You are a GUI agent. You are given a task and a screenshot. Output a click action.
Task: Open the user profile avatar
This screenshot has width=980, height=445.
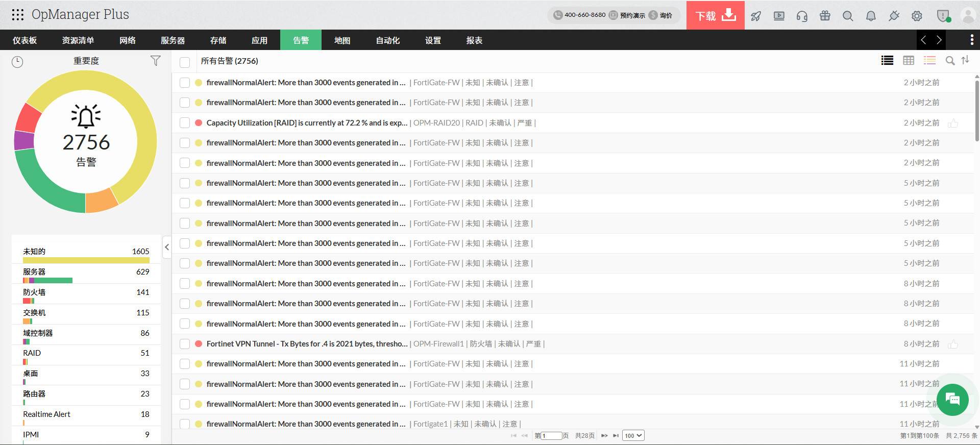pyautogui.click(x=968, y=15)
